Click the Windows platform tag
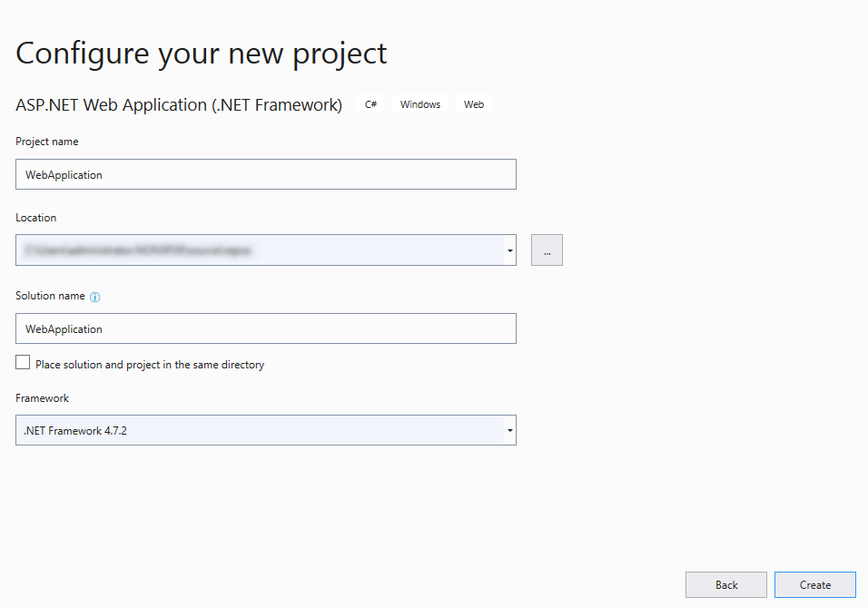The image size is (868, 607). click(419, 103)
